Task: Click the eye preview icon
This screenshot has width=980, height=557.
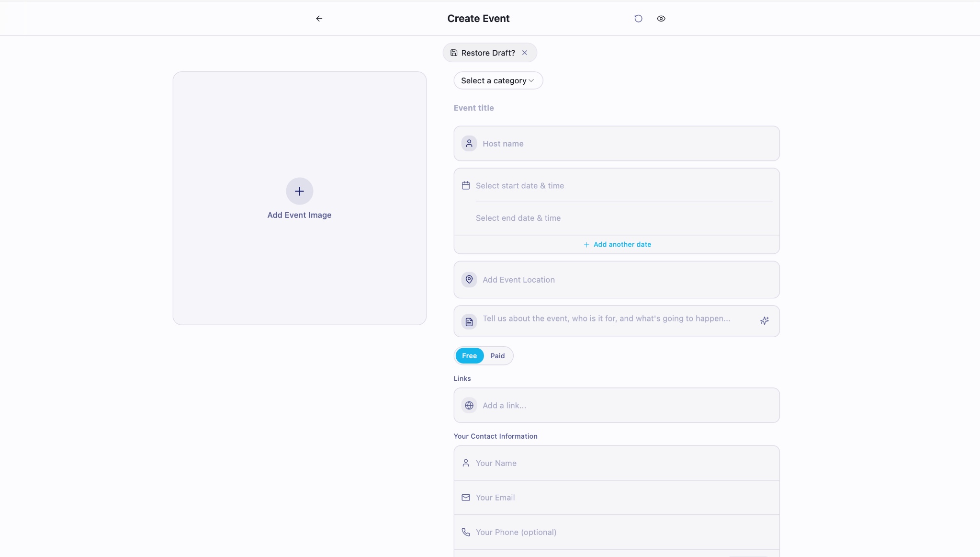Action: [x=661, y=19]
